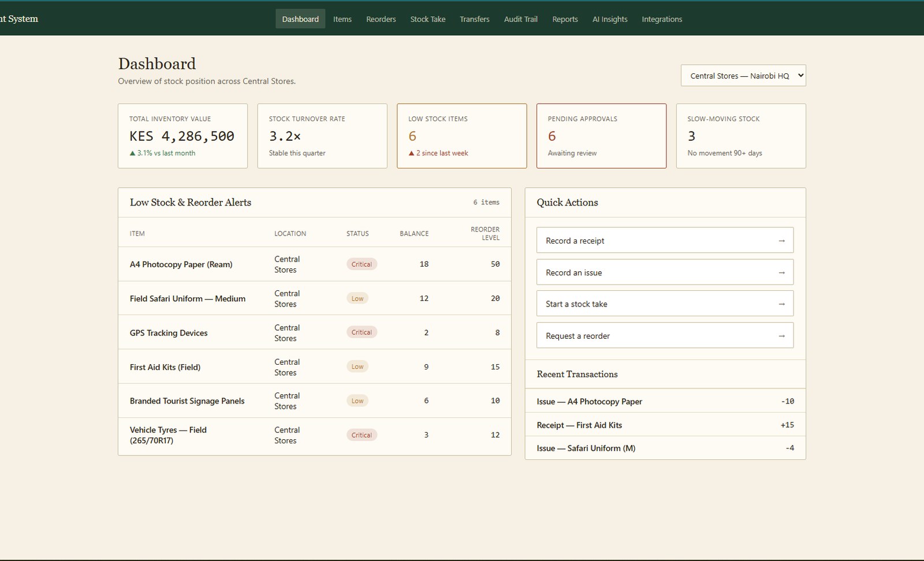This screenshot has width=924, height=561.
Task: Click balance 2 for GPS Tracking Devices
Action: 426,332
